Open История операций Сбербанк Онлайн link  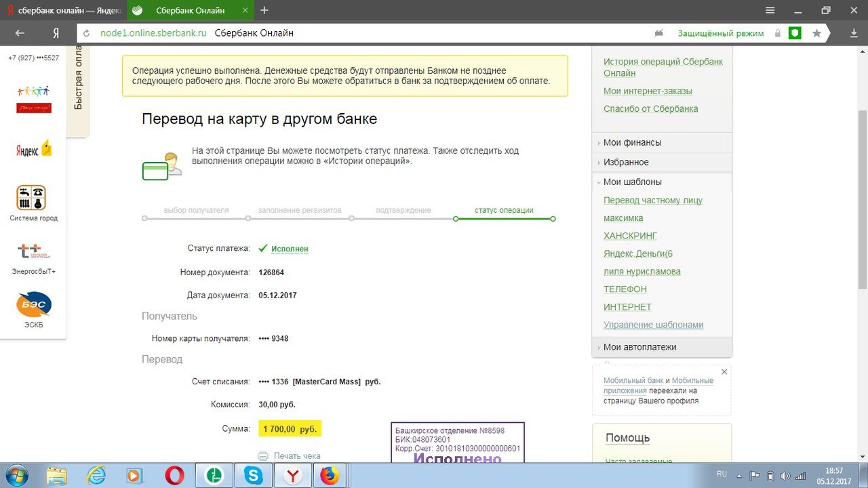tap(663, 67)
